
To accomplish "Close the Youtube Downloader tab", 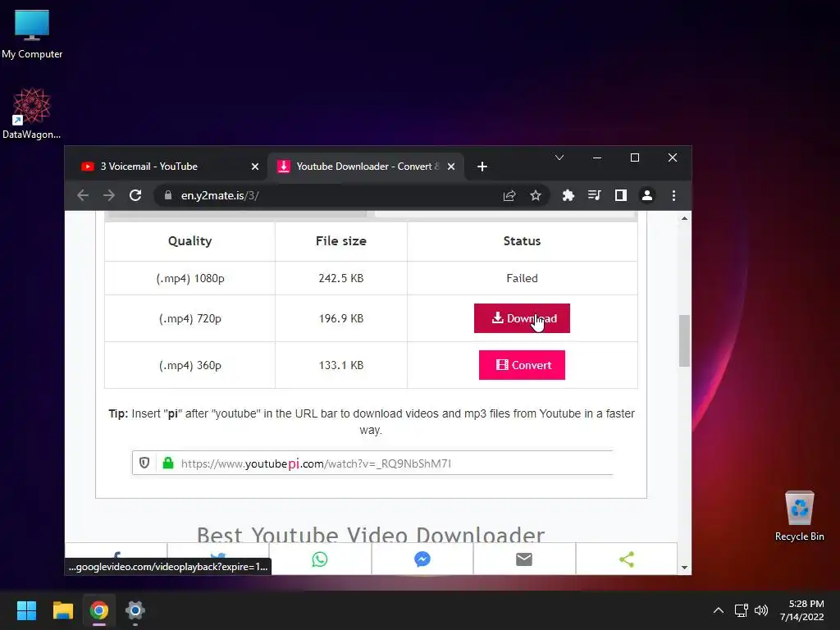I will coord(451,167).
